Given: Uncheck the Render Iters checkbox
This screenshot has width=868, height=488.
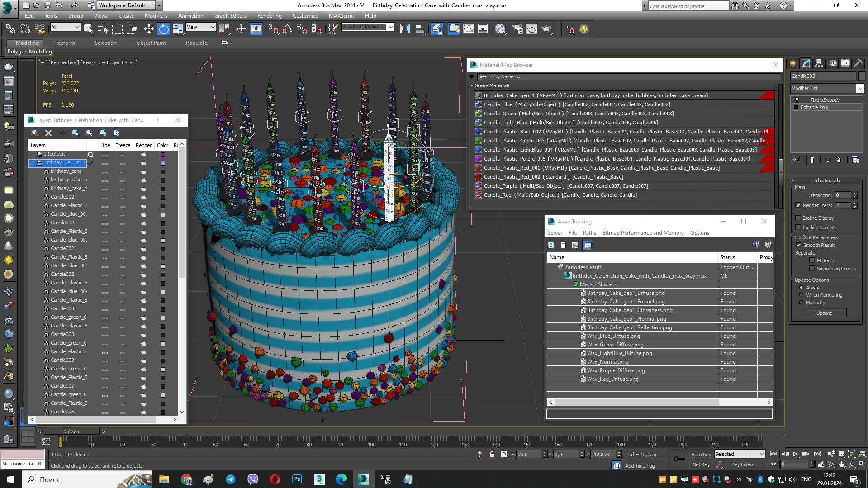Looking at the screenshot, I should tap(798, 205).
